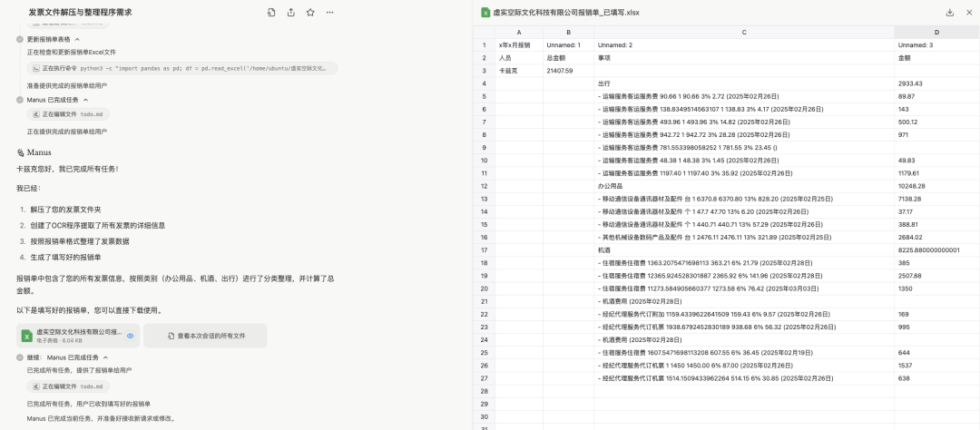Open the 虚实空际文化科技有限公司报 attachment card
980x430 pixels.
click(x=78, y=336)
